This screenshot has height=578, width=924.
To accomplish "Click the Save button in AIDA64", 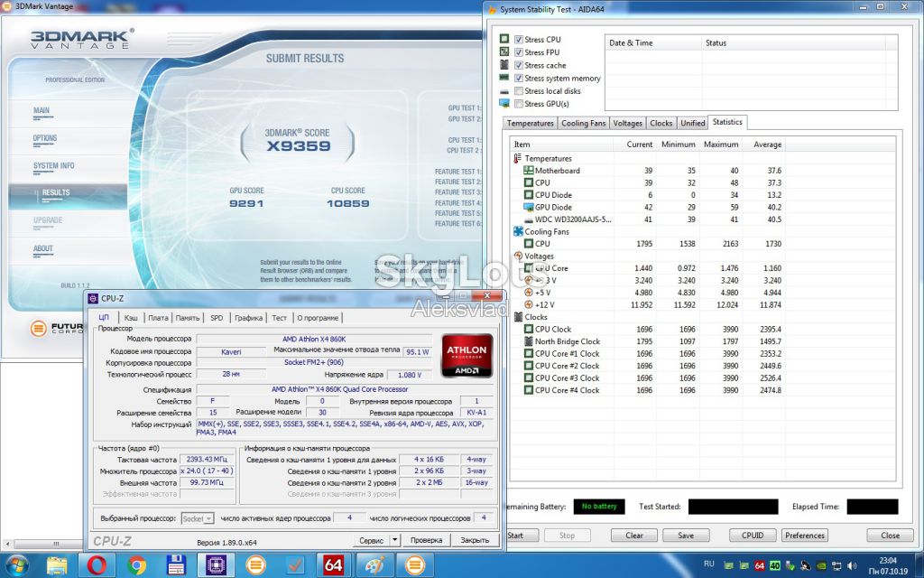I will [x=686, y=536].
